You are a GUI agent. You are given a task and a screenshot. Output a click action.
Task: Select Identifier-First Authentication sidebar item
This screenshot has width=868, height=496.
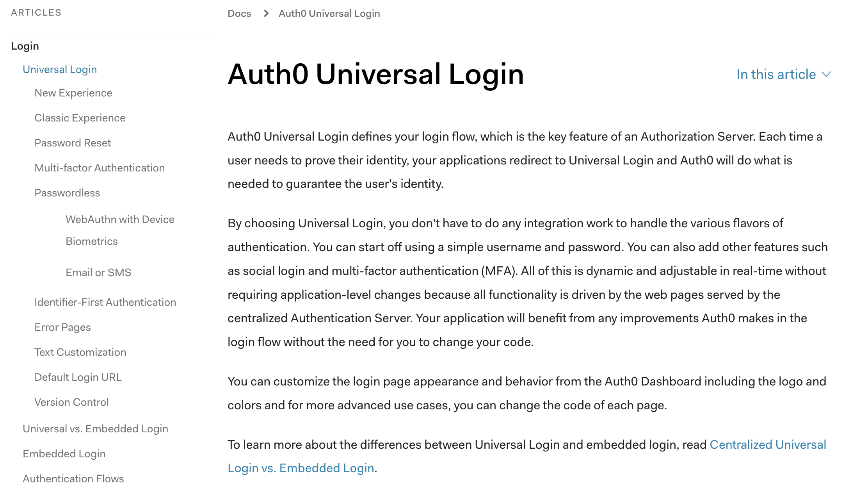(x=105, y=302)
